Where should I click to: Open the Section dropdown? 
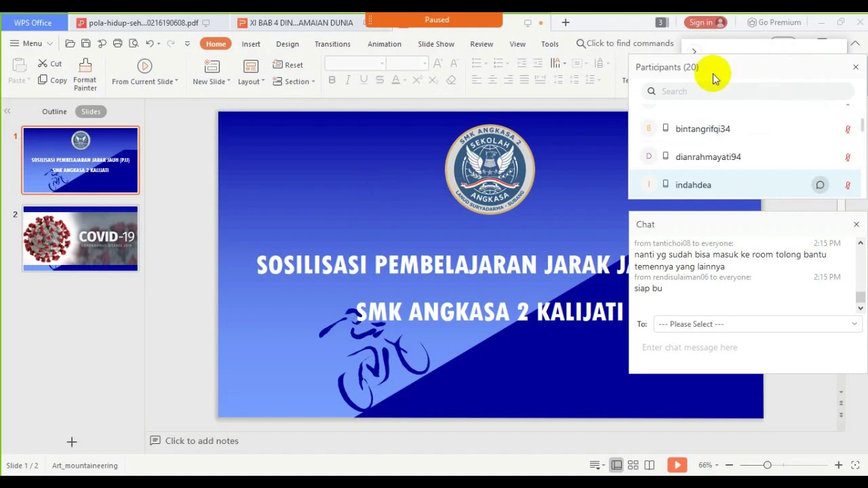[x=294, y=81]
